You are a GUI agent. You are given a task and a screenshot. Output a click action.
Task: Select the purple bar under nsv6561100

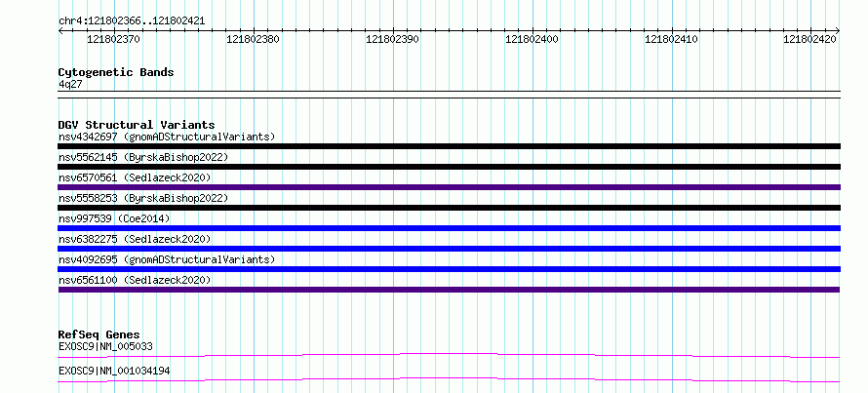[x=449, y=290]
